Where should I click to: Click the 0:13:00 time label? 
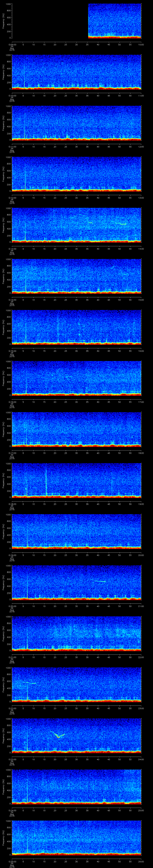coord(12,249)
